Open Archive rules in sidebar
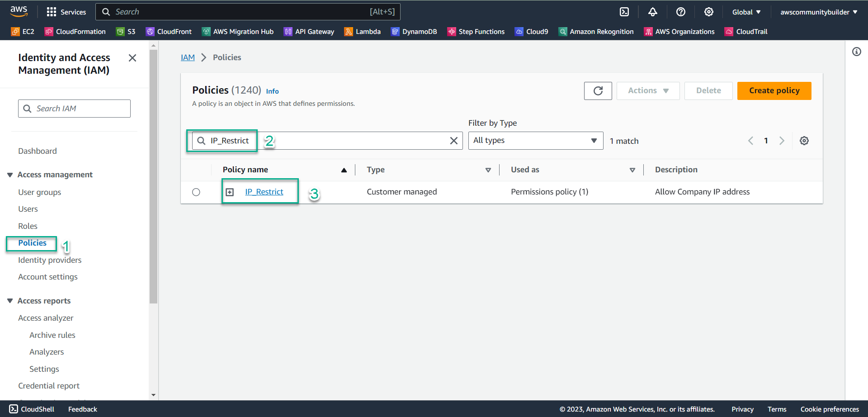This screenshot has height=417, width=868. (52, 335)
